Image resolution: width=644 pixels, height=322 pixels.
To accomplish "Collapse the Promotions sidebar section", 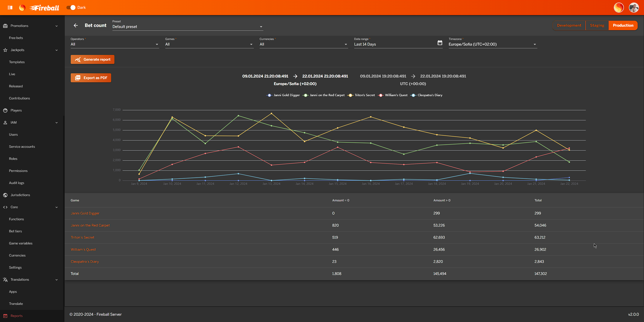I will click(57, 26).
